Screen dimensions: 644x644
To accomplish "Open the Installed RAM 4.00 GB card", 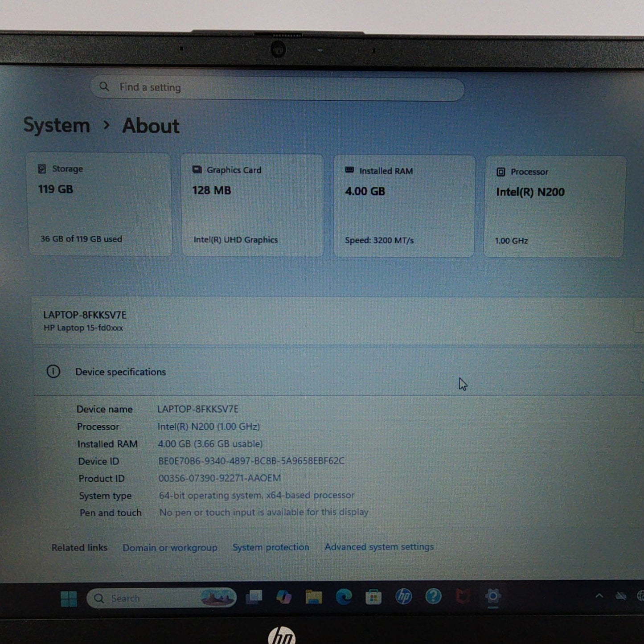I will tap(404, 206).
